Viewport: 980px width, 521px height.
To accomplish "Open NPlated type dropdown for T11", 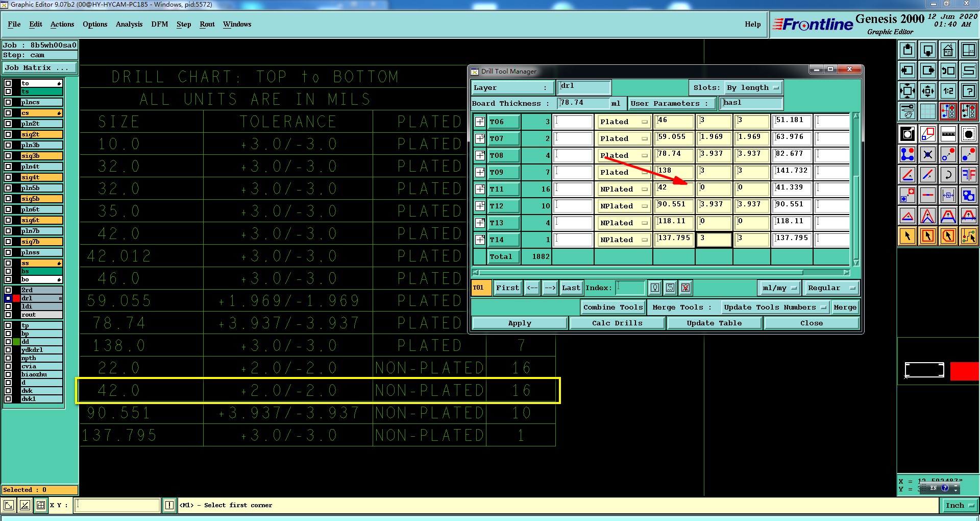I will click(x=623, y=189).
